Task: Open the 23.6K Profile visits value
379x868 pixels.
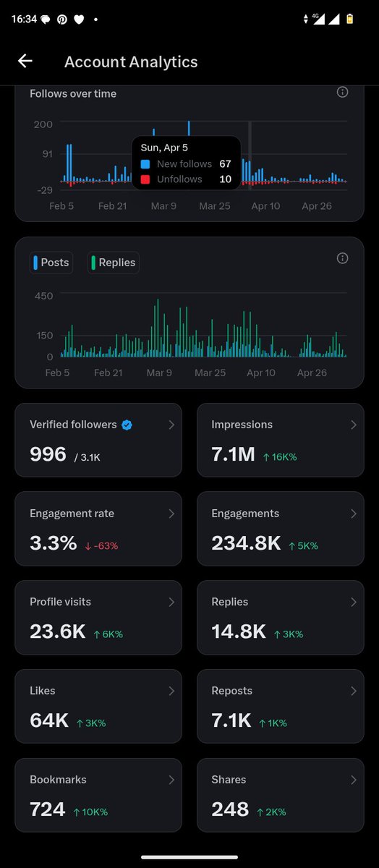Action: [x=58, y=631]
